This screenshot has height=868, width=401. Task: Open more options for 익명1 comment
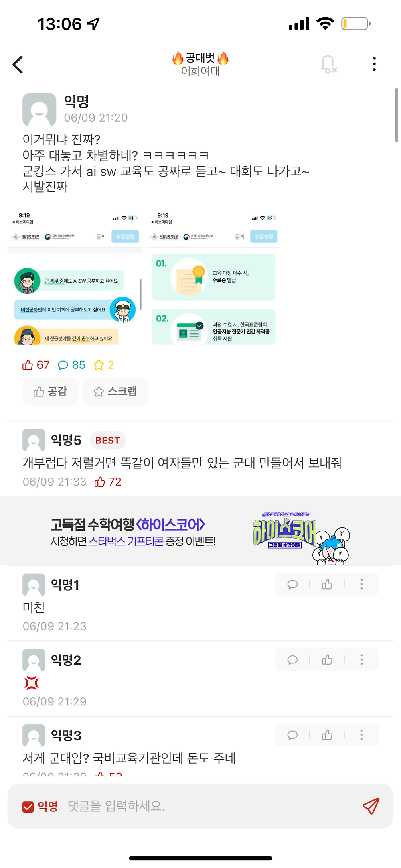coord(362,584)
